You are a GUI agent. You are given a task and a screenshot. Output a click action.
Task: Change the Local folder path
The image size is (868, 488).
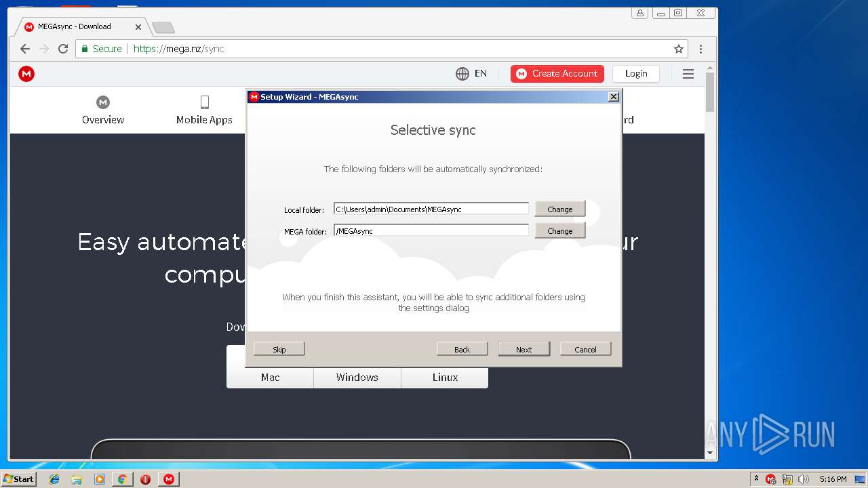pyautogui.click(x=559, y=209)
